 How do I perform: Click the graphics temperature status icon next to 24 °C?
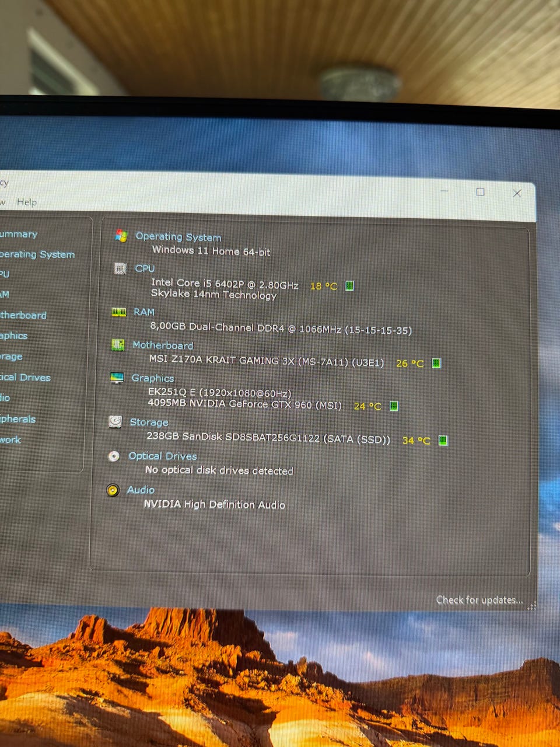coord(394,406)
